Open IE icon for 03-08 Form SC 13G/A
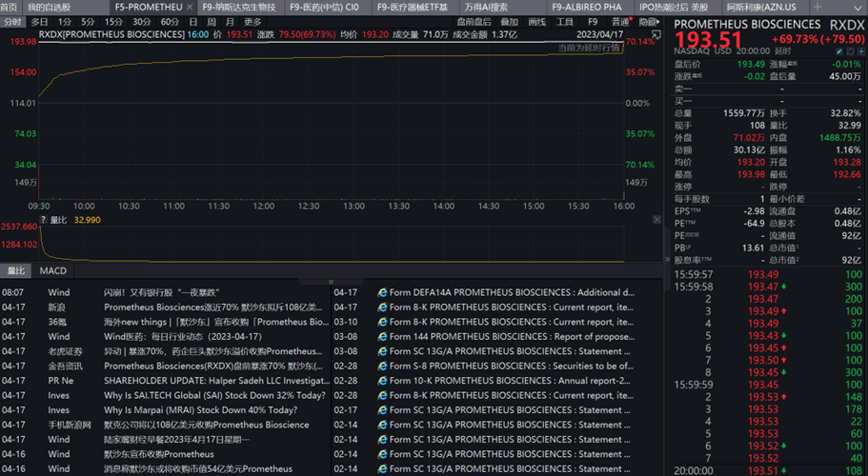Viewport: 868px width, 476px height. [382, 351]
